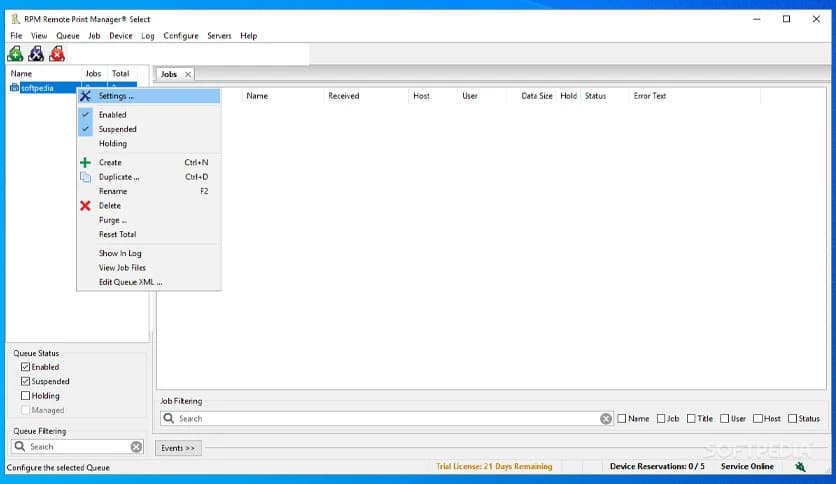Viewport: 836px width, 484px height.
Task: Choose Duplicate... from the context menu
Action: pyautogui.click(x=149, y=177)
